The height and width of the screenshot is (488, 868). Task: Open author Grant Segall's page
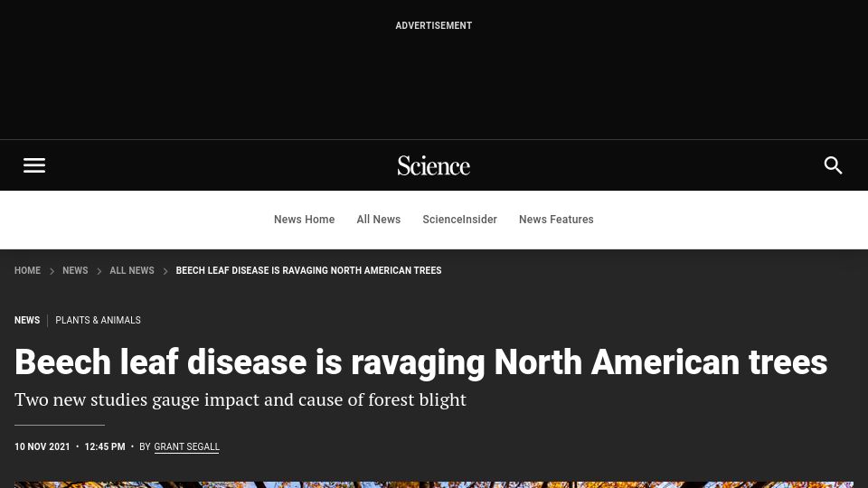pyautogui.click(x=186, y=446)
